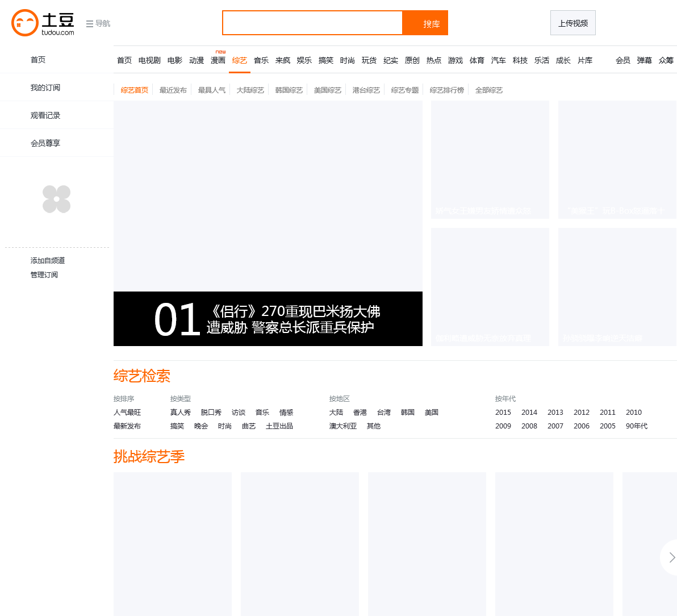Advance carousel with right arrow
Viewport: 677px width, 616px height.
[671, 557]
